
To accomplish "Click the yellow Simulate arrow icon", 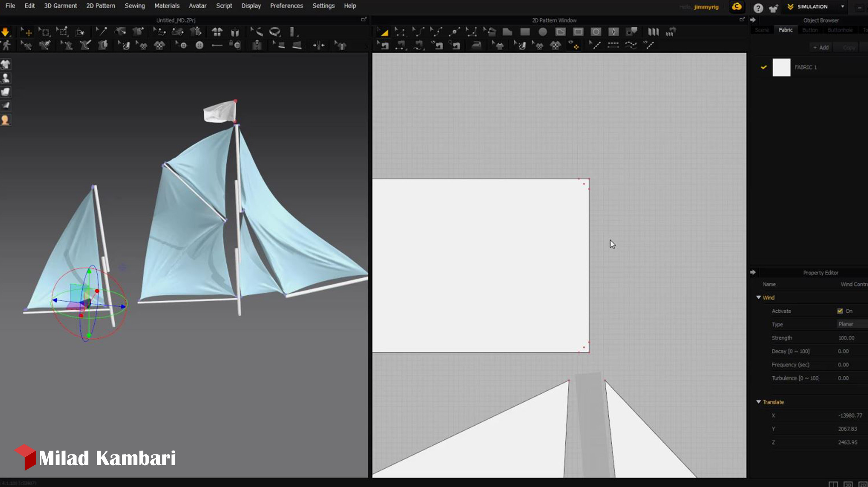I will [x=5, y=32].
